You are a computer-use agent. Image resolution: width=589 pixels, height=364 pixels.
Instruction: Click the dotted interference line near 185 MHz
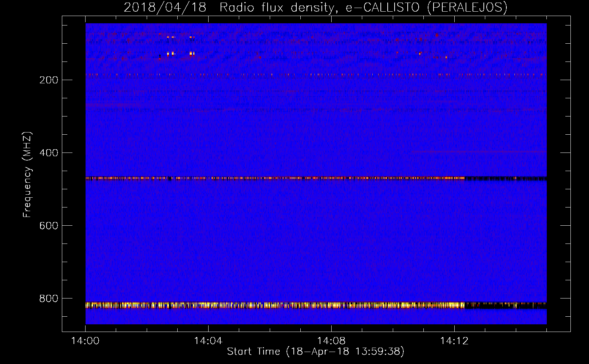[316, 75]
